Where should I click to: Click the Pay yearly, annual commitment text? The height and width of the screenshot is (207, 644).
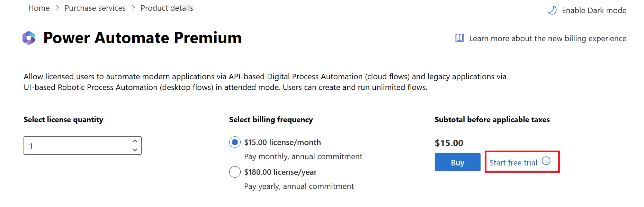[x=299, y=186]
